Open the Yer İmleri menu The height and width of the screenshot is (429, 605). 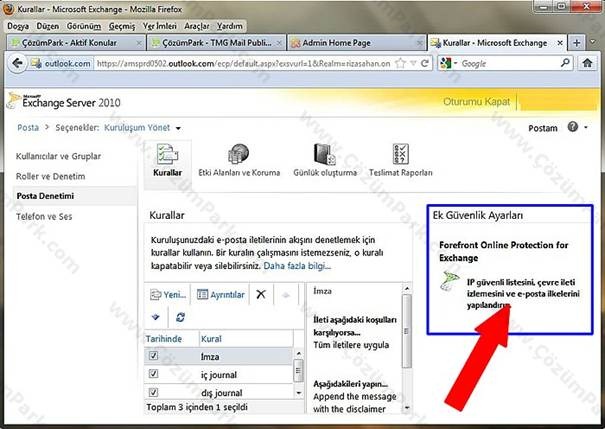tap(160, 26)
